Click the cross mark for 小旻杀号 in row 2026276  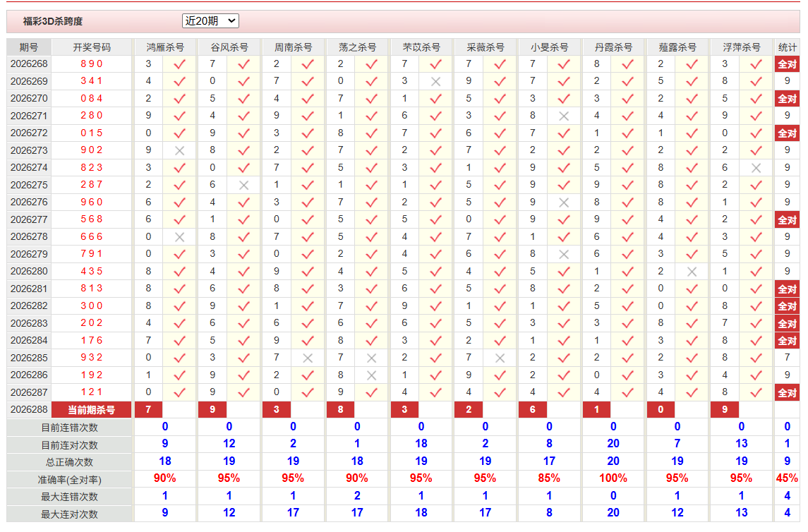click(x=564, y=202)
